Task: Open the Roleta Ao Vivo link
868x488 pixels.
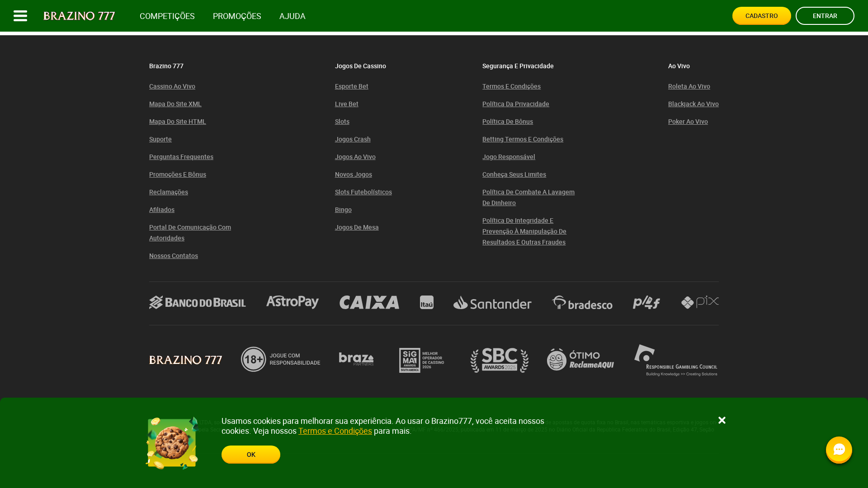Action: (689, 86)
